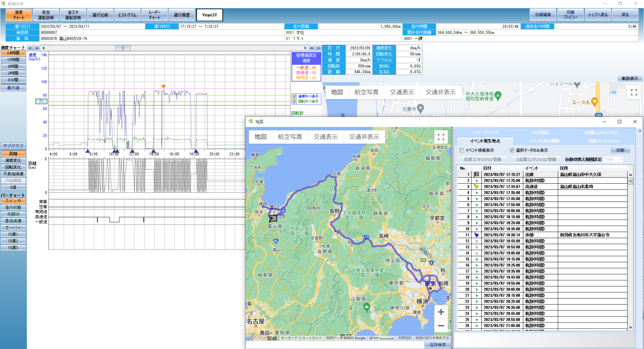Click the start flag marker on the map
644x349 pixels.
pos(273,219)
